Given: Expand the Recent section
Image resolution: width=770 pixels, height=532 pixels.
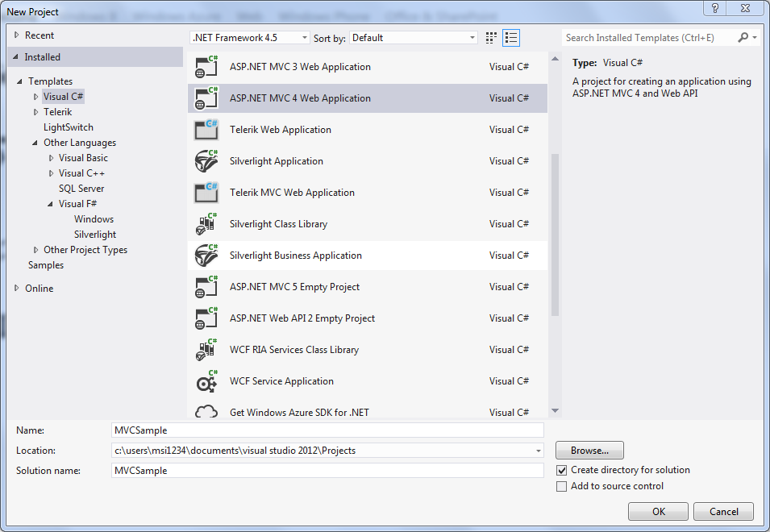Looking at the screenshot, I should pyautogui.click(x=17, y=35).
